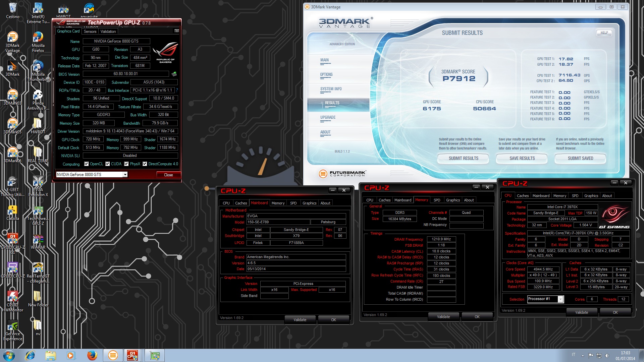The image size is (644, 362).
Task: Click IT language indicator in taskbar
Action: (x=574, y=355)
